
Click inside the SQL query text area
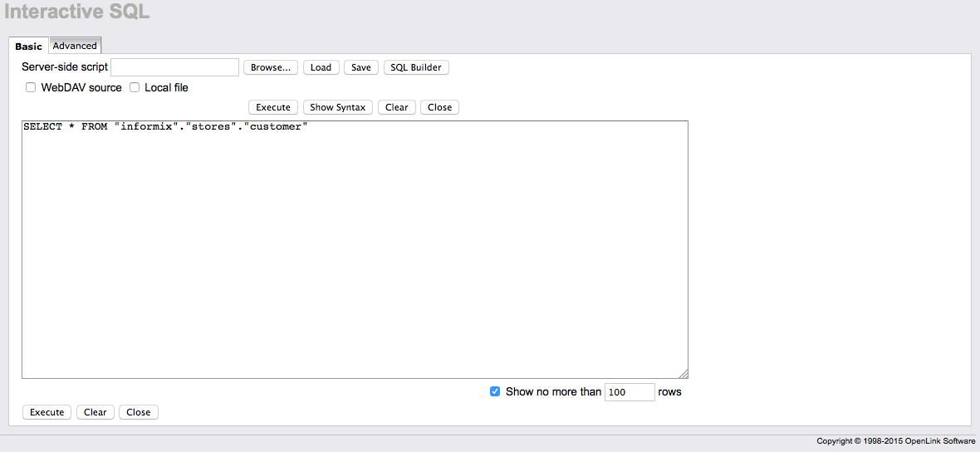[x=355, y=249]
